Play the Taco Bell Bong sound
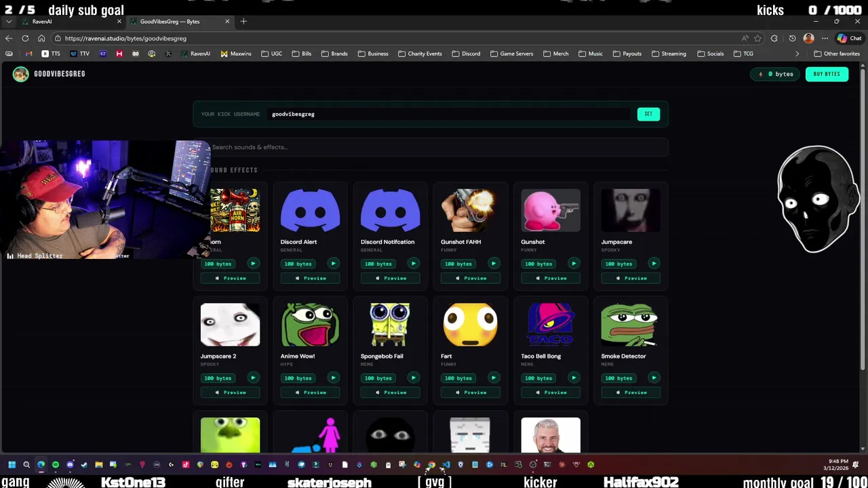Image resolution: width=868 pixels, height=488 pixels. [x=573, y=378]
